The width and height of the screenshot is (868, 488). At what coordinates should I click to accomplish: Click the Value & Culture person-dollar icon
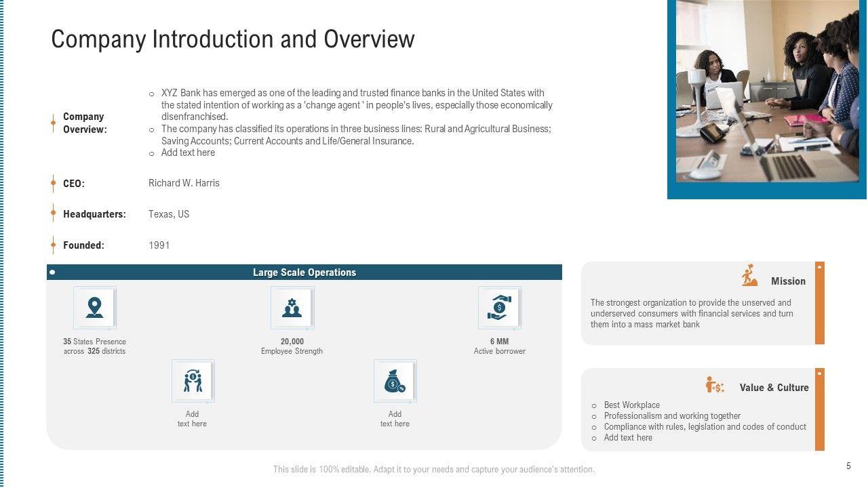[x=715, y=385]
